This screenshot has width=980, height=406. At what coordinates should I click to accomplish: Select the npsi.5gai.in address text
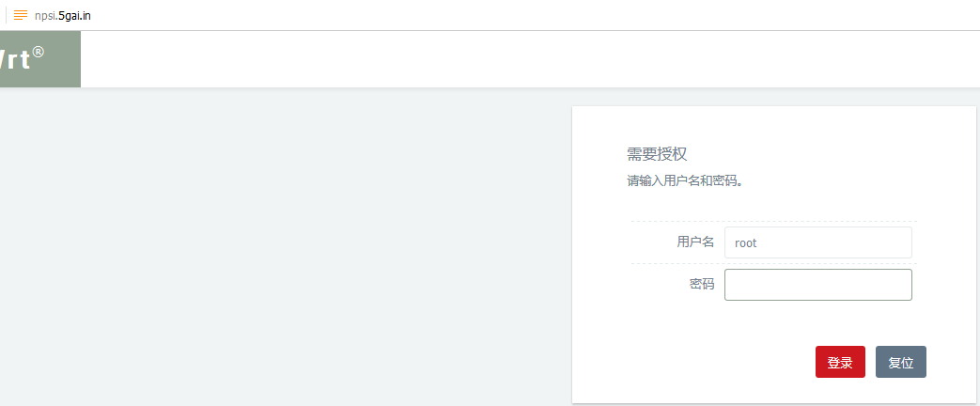coord(63,16)
